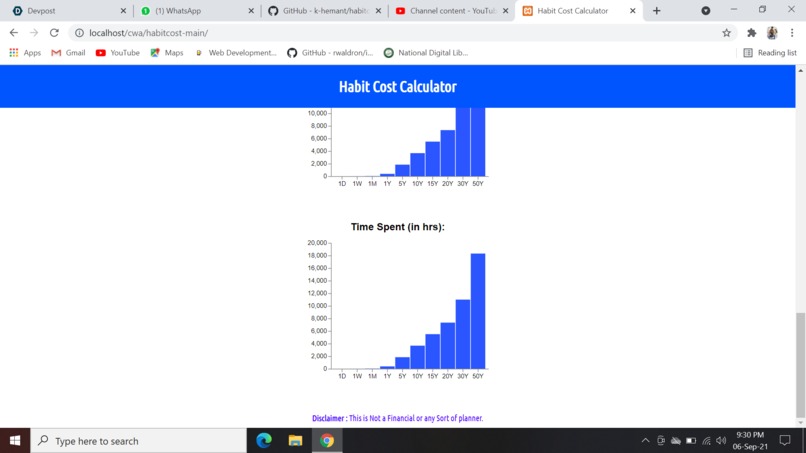Click the 30Y bar in Time Spent chart
The width and height of the screenshot is (806, 453).
click(463, 334)
